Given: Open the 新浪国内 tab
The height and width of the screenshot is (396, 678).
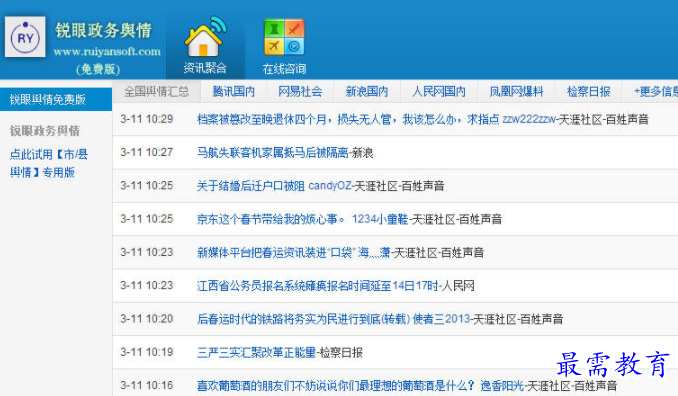Looking at the screenshot, I should tap(367, 91).
